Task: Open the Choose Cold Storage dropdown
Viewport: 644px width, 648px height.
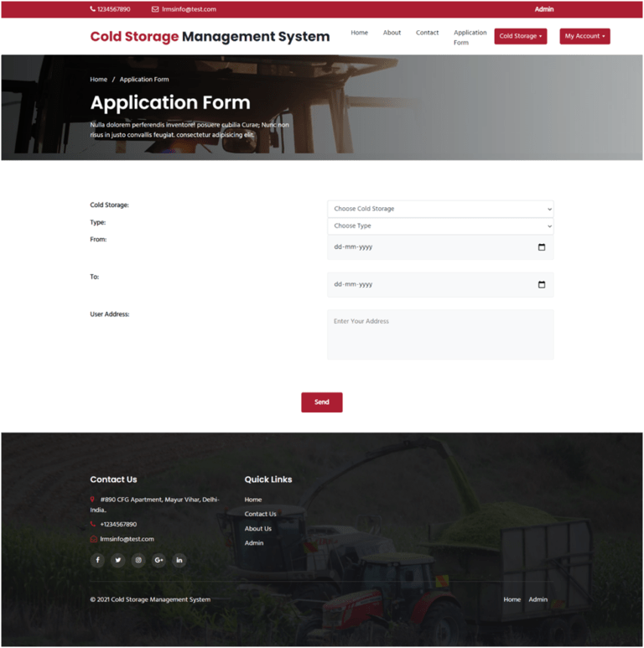Action: coord(440,209)
